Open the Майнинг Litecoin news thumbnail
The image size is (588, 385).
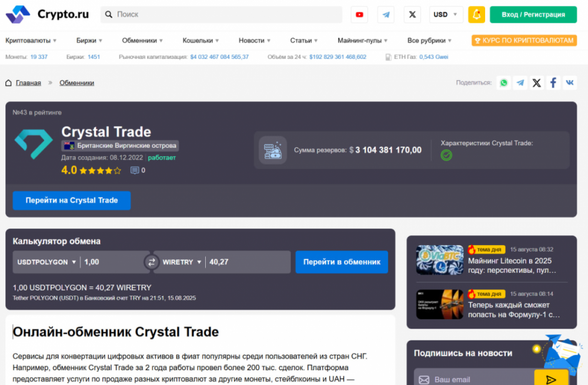tap(440, 260)
